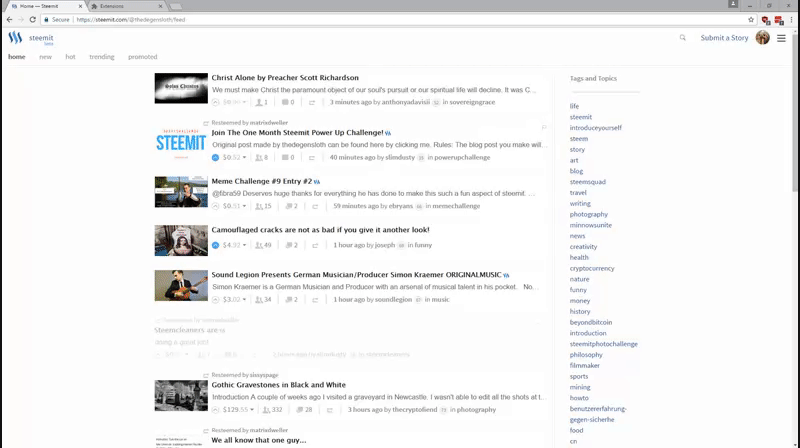The width and height of the screenshot is (800, 448).
Task: Remove upvote on Power Up Challenge post
Action: [x=215, y=157]
